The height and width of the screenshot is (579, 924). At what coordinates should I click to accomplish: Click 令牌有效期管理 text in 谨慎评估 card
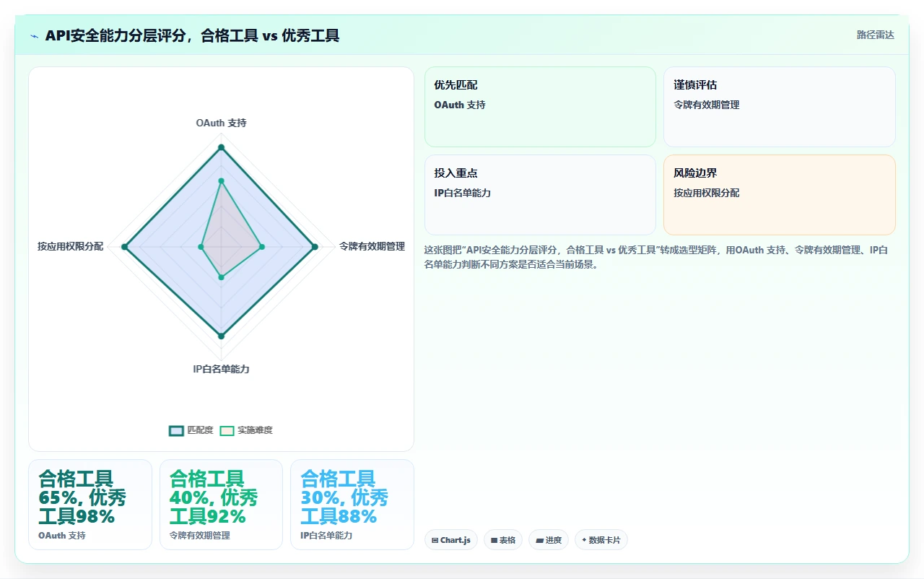[x=707, y=105]
